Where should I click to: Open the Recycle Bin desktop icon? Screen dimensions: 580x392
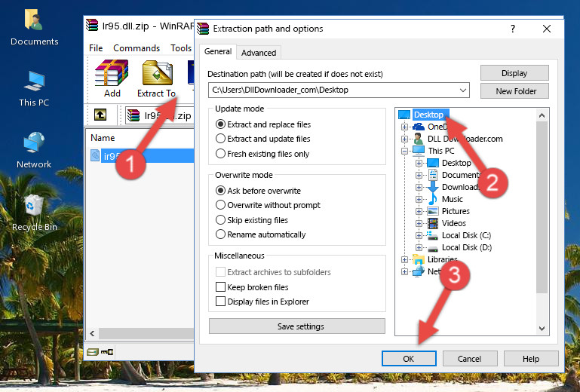click(x=34, y=204)
